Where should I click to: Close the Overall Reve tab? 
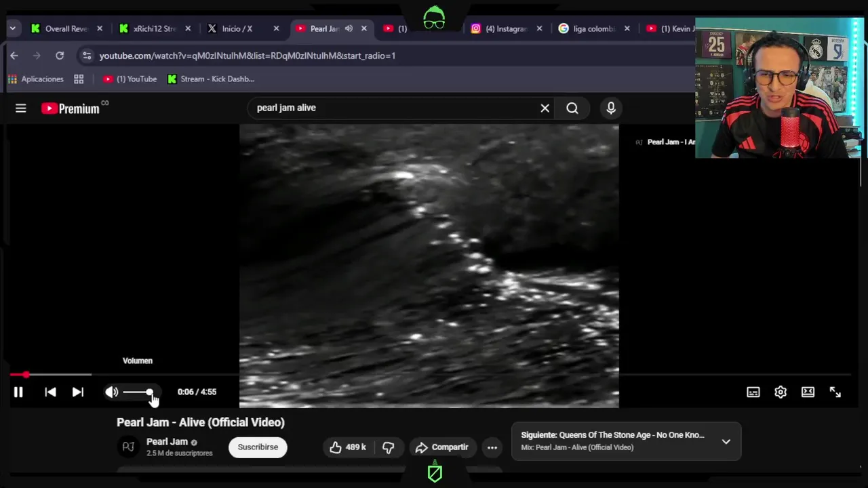100,28
